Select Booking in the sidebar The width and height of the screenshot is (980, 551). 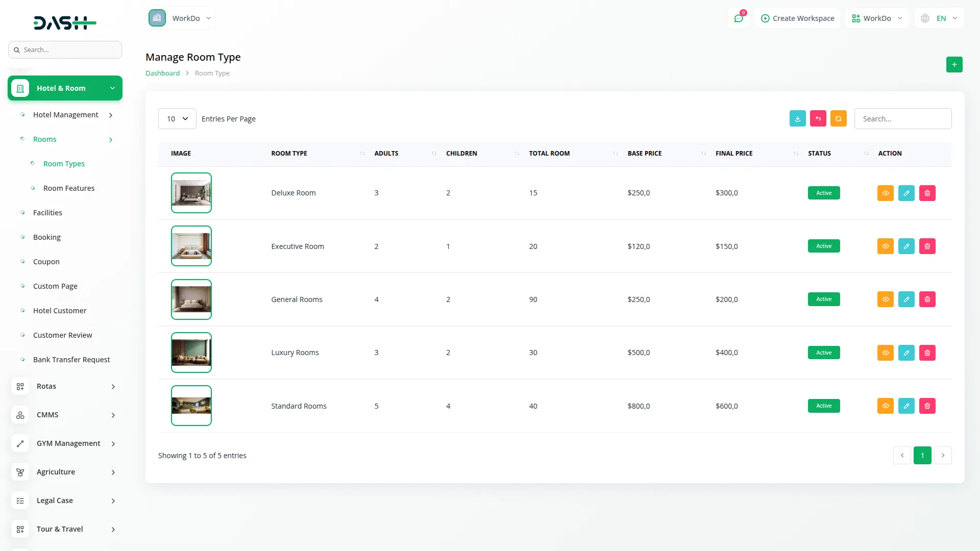click(47, 237)
